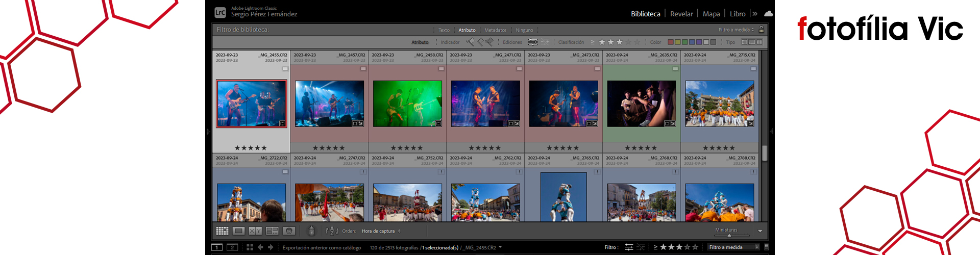Open Survey view in toolbar
This screenshot has width=980, height=255.
click(x=272, y=231)
